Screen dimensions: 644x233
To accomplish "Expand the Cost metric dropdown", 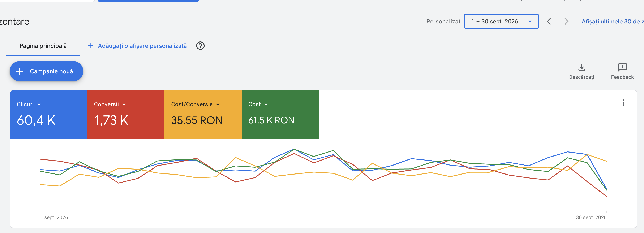I will coord(266,104).
